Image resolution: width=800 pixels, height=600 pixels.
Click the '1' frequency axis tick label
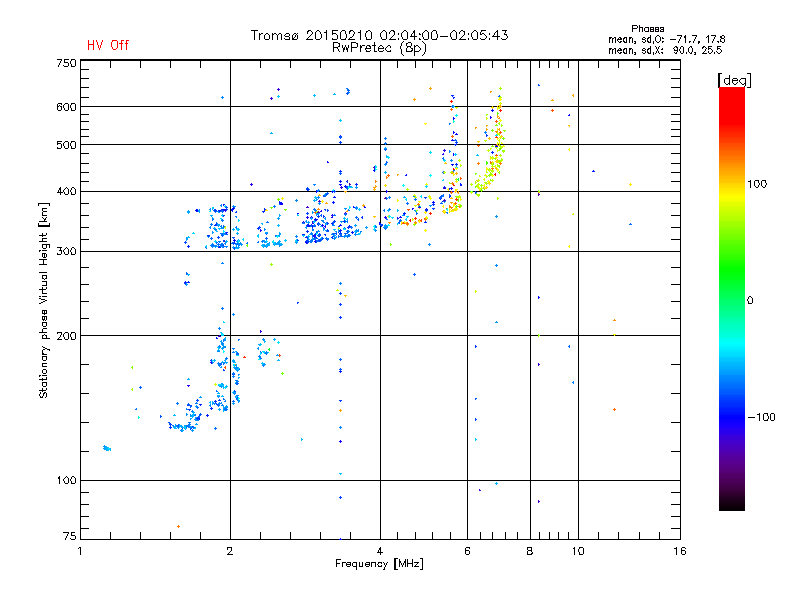(x=80, y=551)
